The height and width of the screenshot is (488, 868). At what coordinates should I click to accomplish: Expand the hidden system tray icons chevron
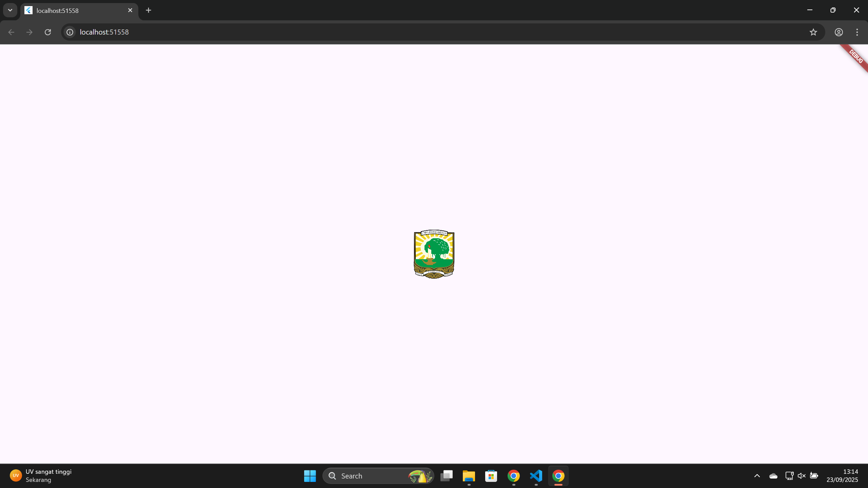pos(757,476)
